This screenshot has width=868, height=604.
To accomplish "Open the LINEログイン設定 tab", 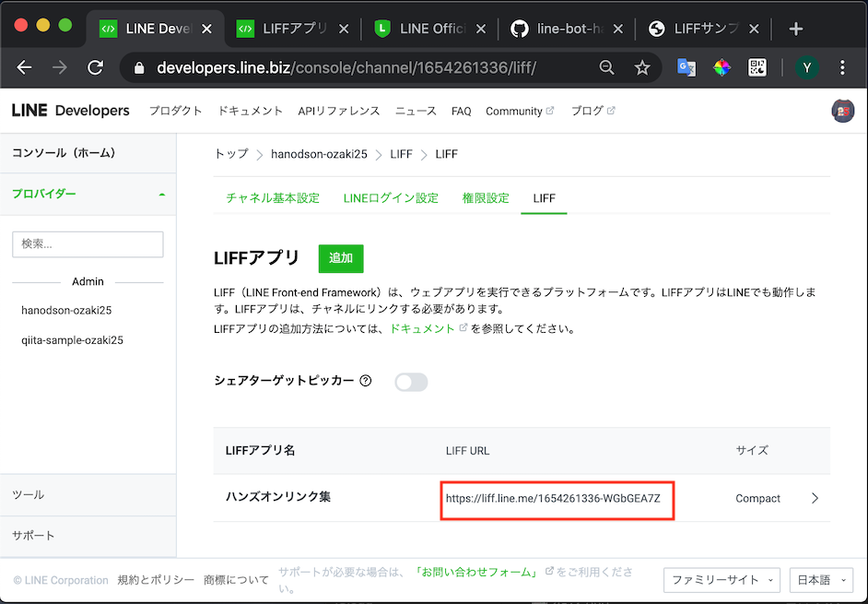I will point(391,198).
